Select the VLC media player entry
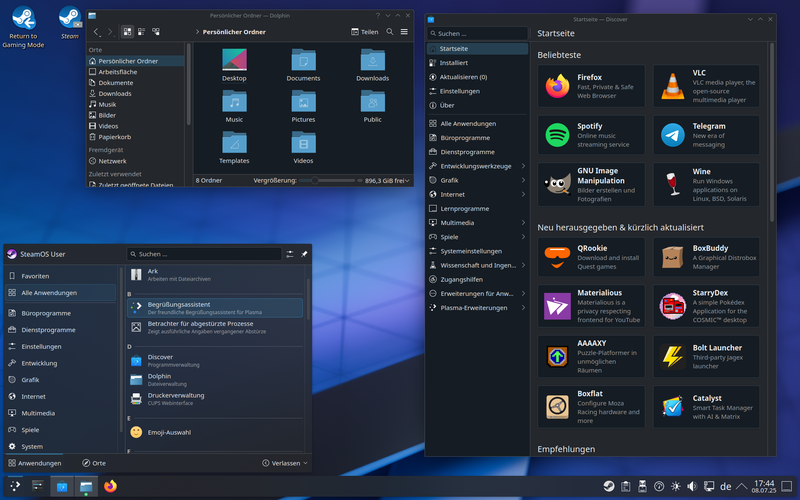Image resolution: width=800 pixels, height=500 pixels. coord(706,86)
